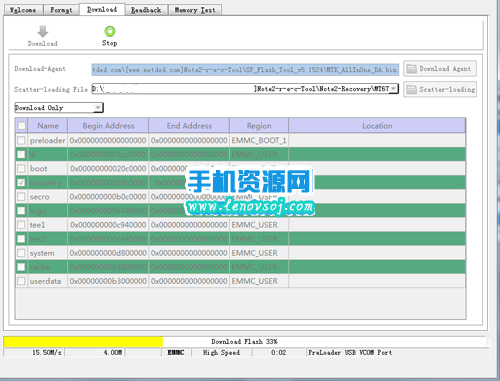
Task: Check the tee2 partition checkbox
Action: 21,239
